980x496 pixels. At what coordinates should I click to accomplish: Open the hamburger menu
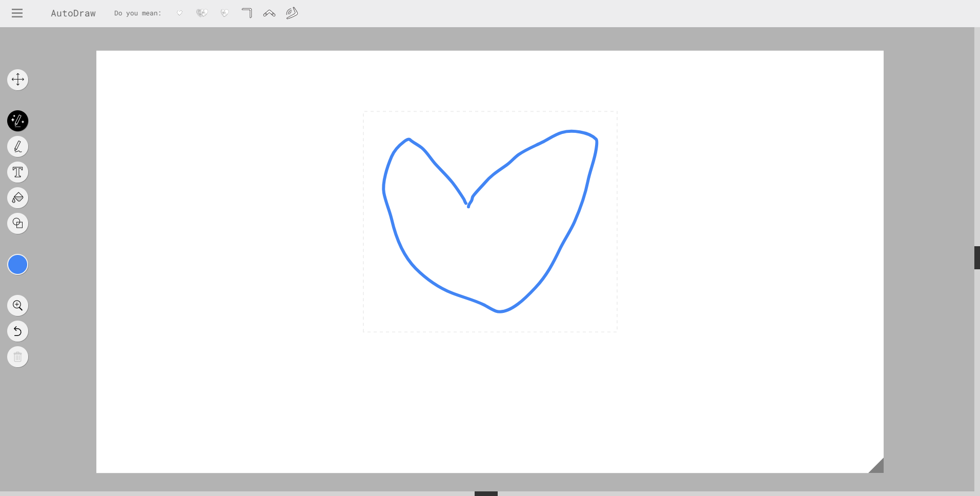pyautogui.click(x=17, y=13)
